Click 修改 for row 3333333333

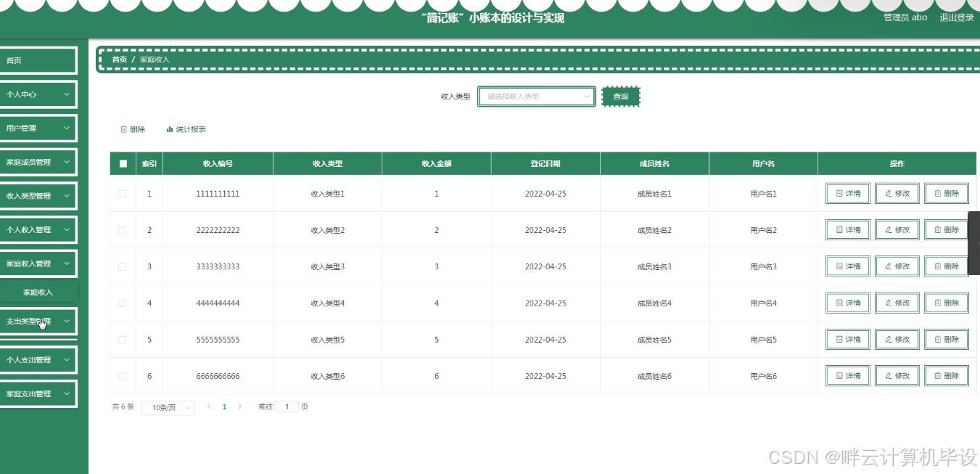click(897, 266)
